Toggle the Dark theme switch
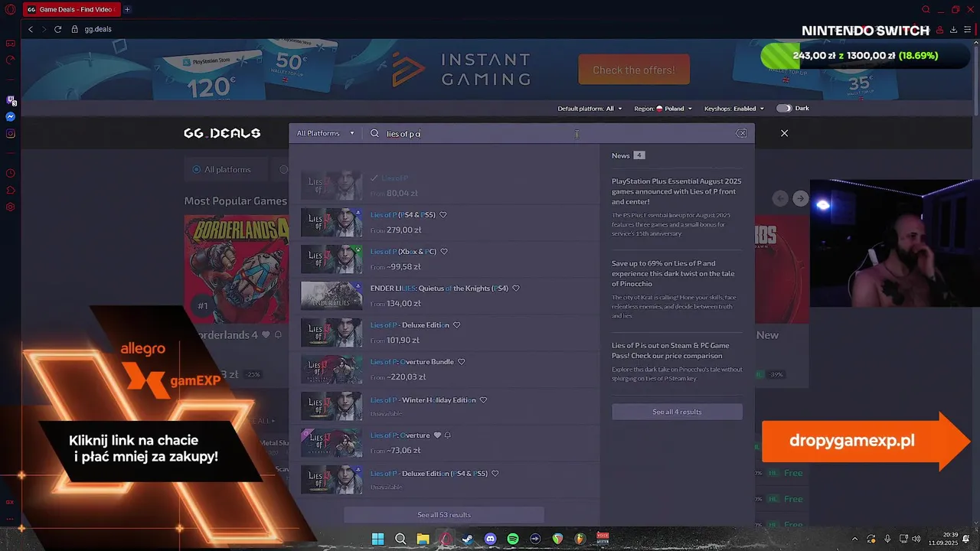The height and width of the screenshot is (551, 980). (x=784, y=109)
